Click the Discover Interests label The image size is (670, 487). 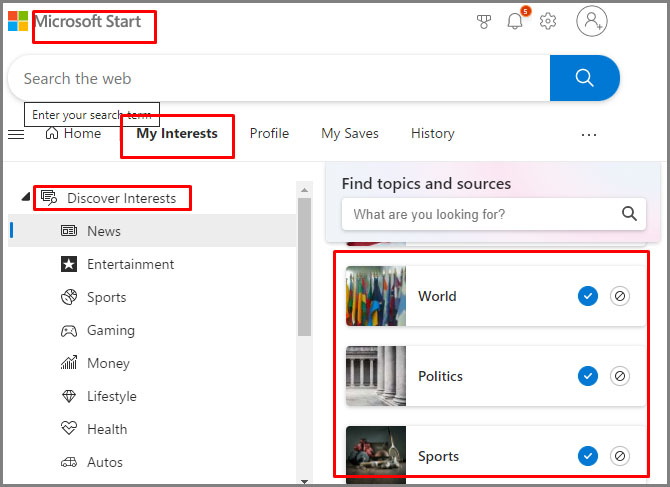point(121,198)
